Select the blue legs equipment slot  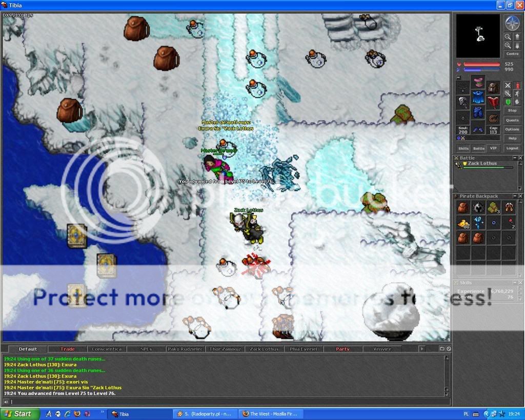478,112
